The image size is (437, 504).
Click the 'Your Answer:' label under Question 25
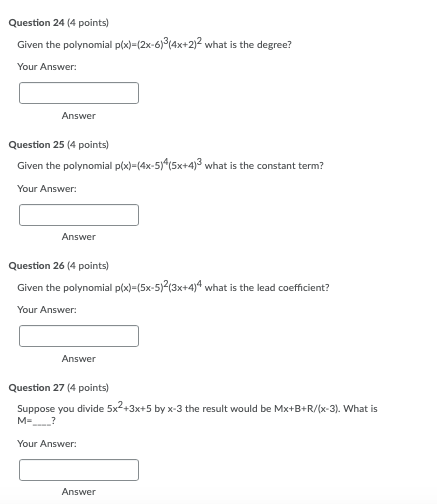47,189
